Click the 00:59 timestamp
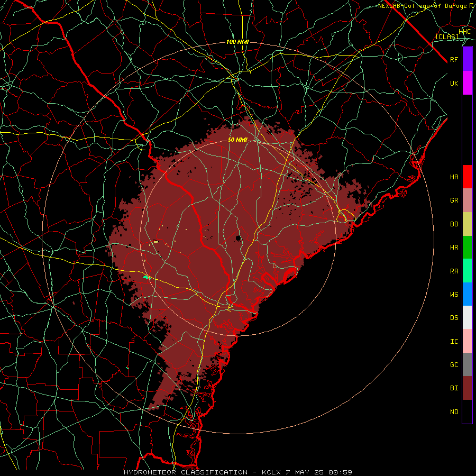The width and height of the screenshot is (476, 476). pyautogui.click(x=340, y=472)
